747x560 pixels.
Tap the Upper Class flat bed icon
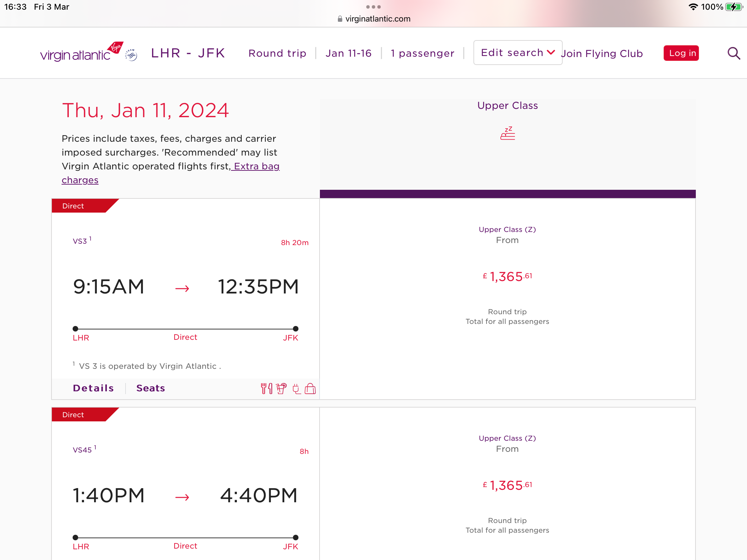508,133
